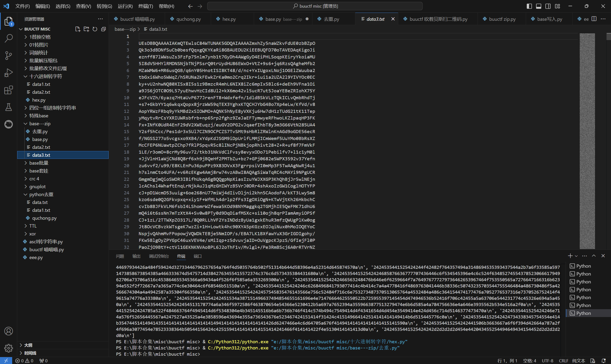Image resolution: width=611 pixels, height=364 pixels.
Task: Toggle secondary side bar visibility
Action: tap(548, 6)
